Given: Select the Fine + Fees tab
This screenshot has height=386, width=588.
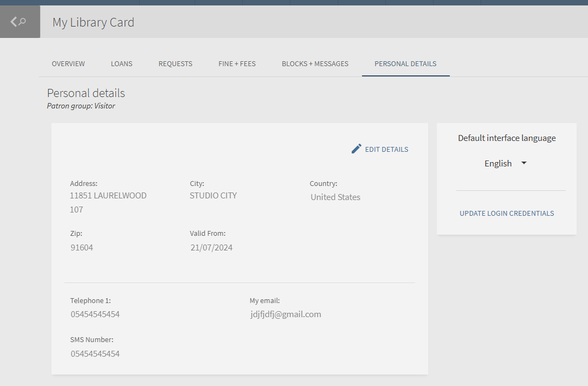Looking at the screenshot, I should point(237,64).
